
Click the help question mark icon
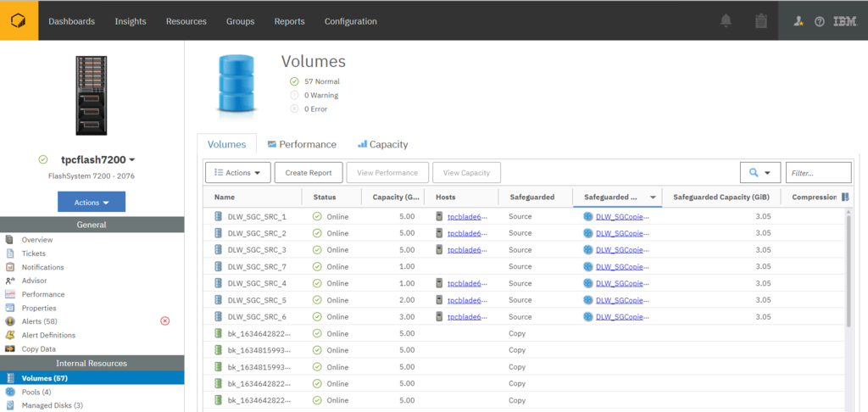[x=820, y=21]
